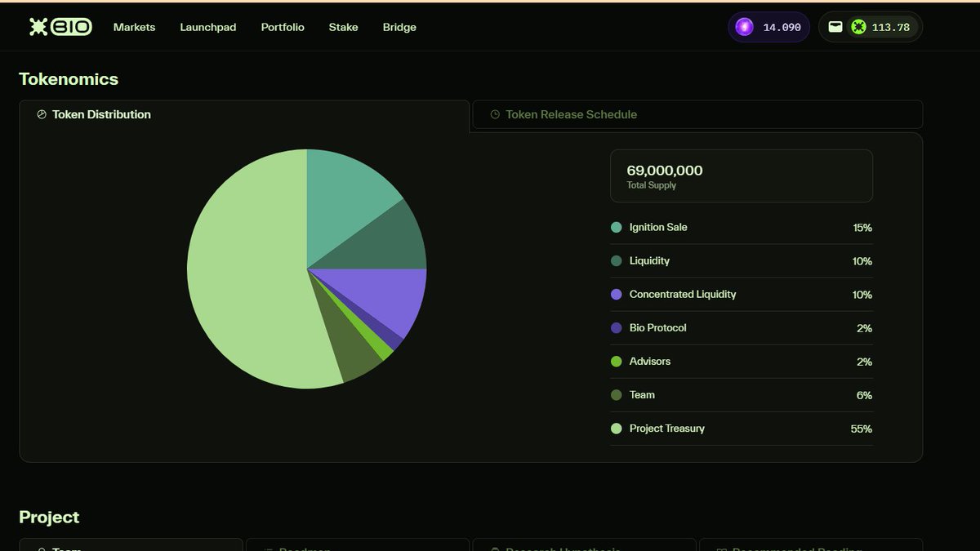Open the Bridge page
The height and width of the screenshot is (551, 980).
coord(399,27)
